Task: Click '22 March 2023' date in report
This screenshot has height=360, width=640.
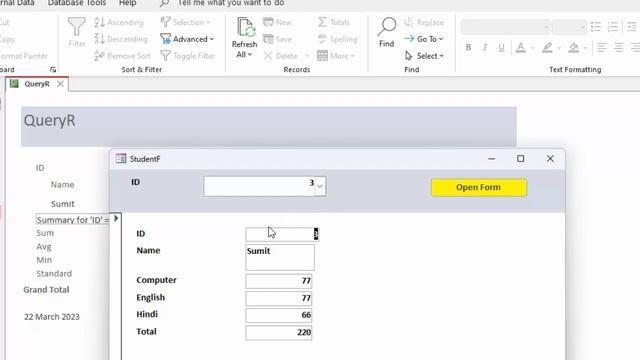Action: pos(52,317)
